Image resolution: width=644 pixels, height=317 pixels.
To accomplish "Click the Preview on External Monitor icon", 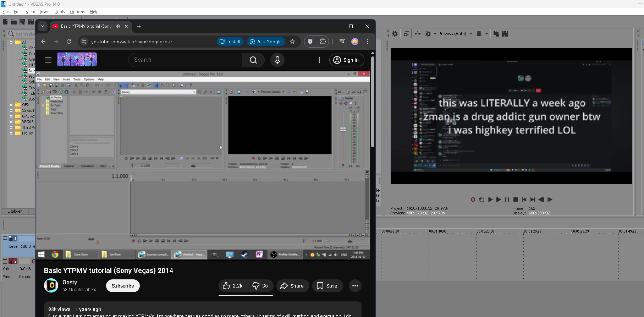I will (407, 34).
